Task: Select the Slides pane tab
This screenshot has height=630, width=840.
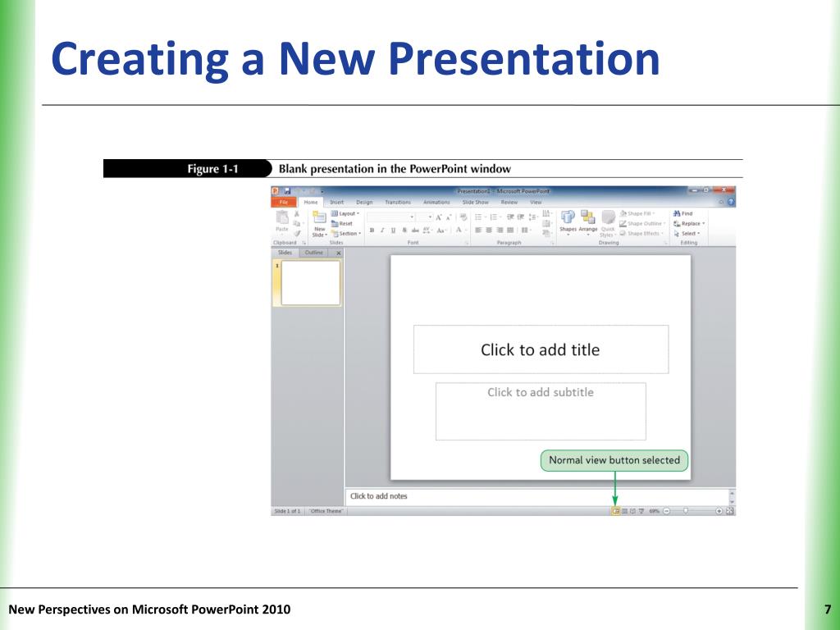Action: click(285, 253)
